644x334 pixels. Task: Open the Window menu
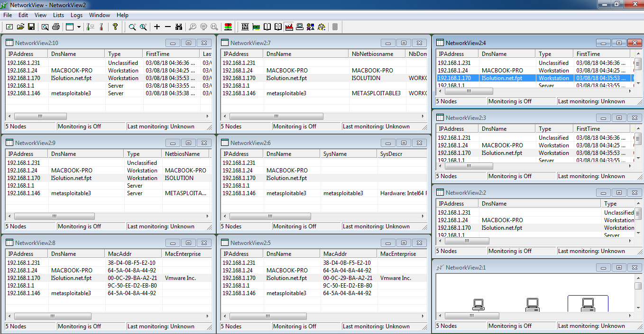(100, 15)
